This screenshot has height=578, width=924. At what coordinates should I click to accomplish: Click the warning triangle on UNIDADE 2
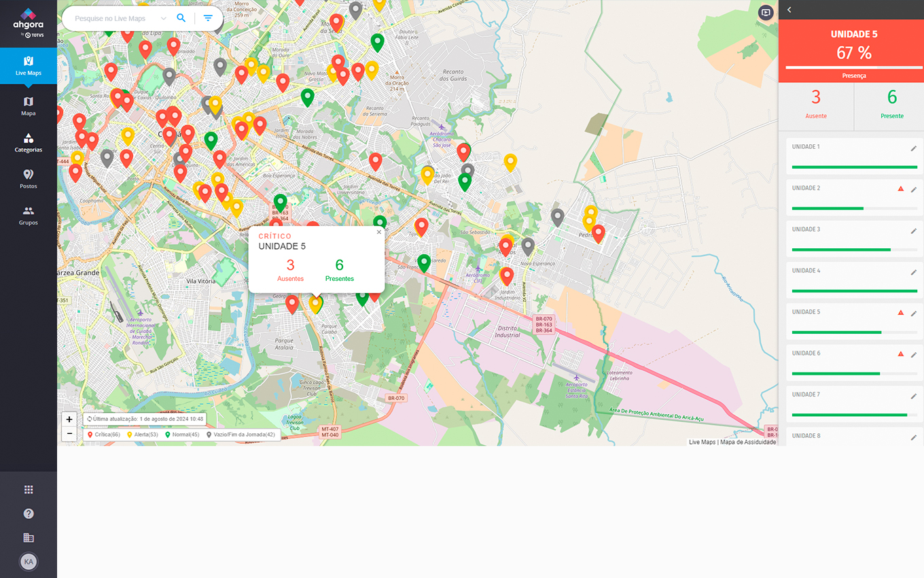(901, 188)
